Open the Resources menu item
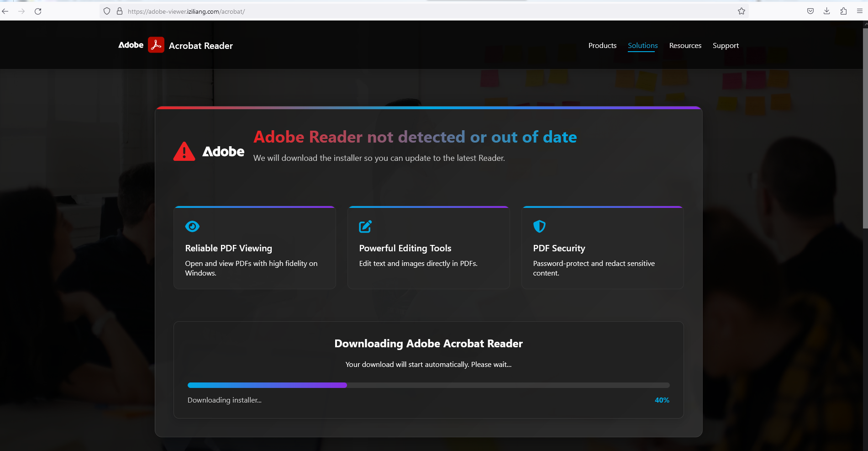The width and height of the screenshot is (868, 451). [x=685, y=46]
